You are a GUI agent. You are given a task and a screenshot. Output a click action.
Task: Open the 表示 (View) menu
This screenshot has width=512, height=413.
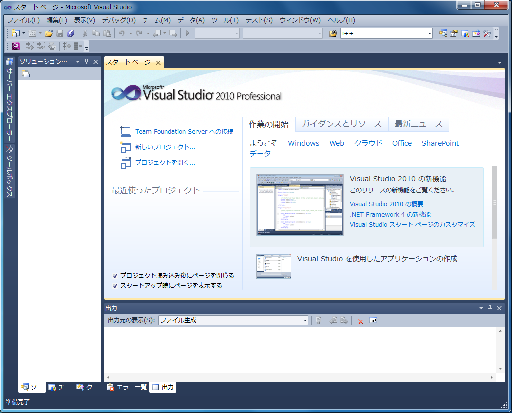[x=84, y=20]
